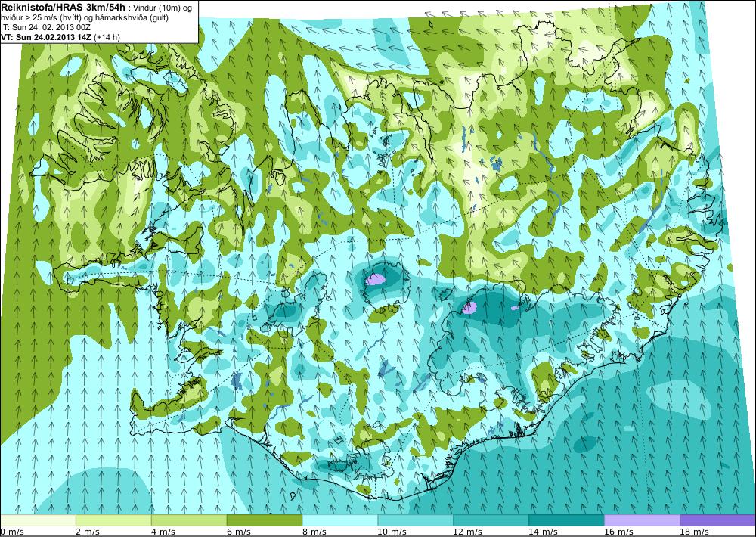
Task: Click the '4 m/s' legend label
Action: (x=163, y=532)
